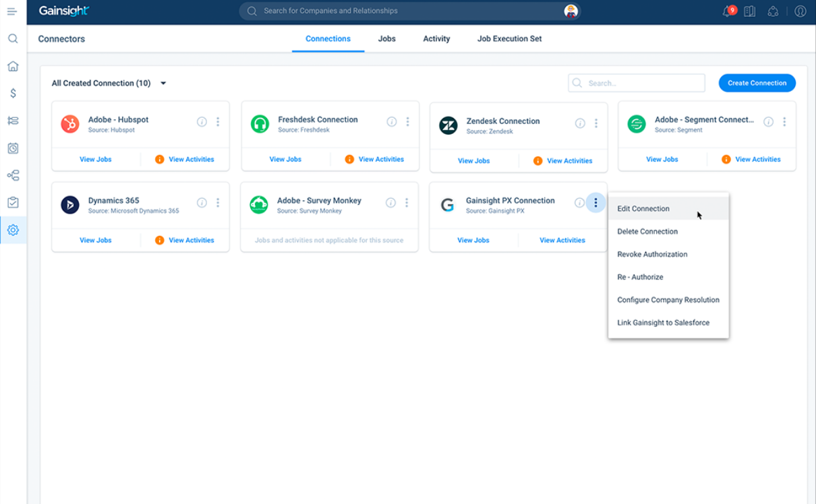
Task: Click the Hubspot logo icon
Action: tap(70, 124)
